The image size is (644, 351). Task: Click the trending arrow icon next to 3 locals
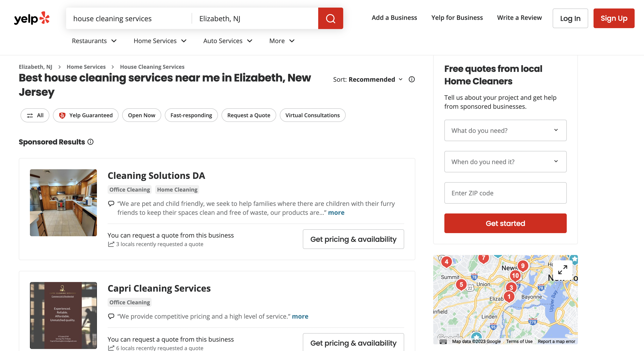pos(111,243)
